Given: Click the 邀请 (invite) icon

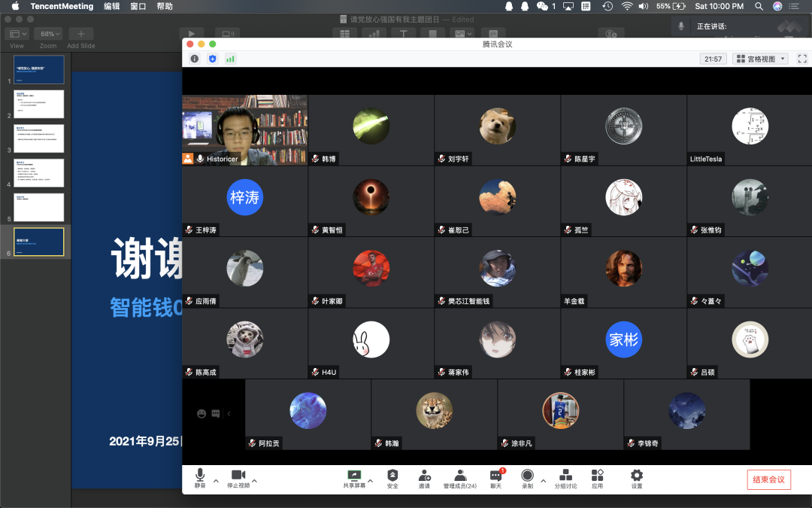Looking at the screenshot, I should 425,478.
